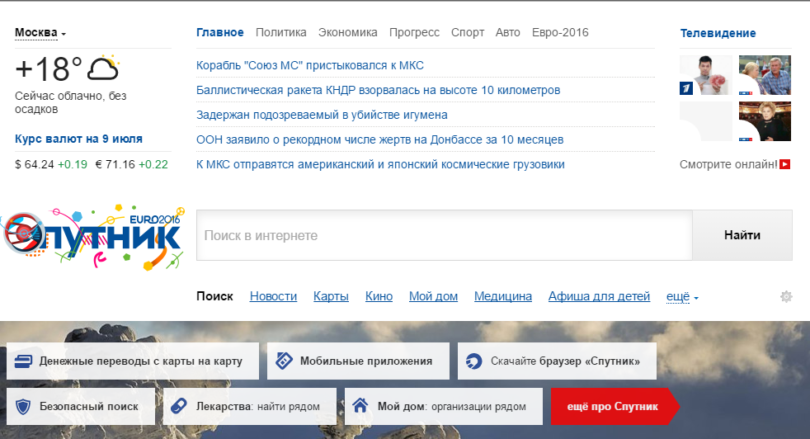Click Скачайте браузер «Спутник» tile
810x439 pixels.
coord(557,361)
